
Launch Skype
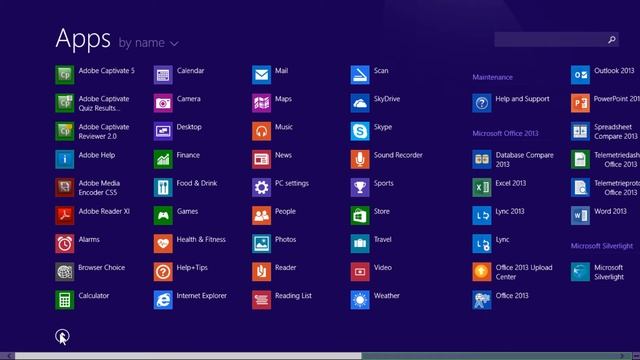pyautogui.click(x=371, y=131)
